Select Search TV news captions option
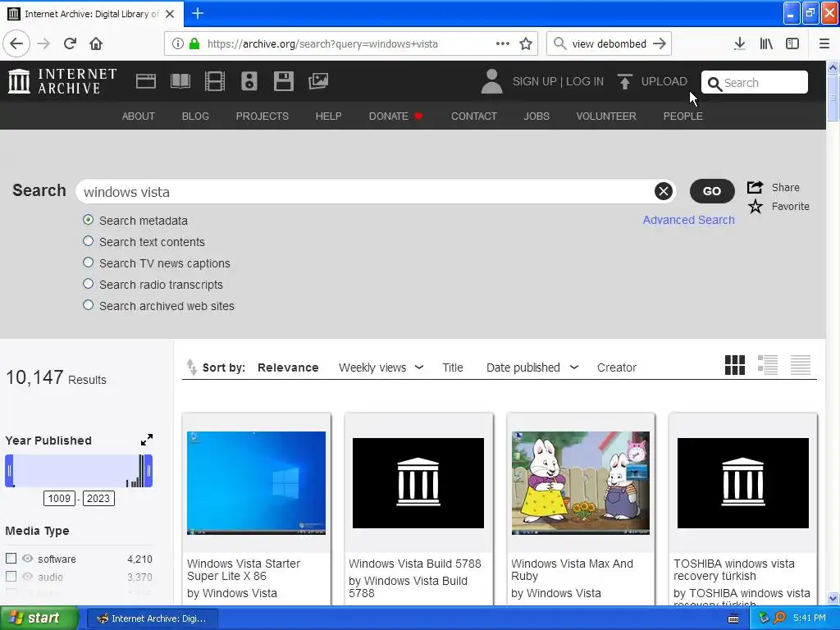The image size is (840, 630). coord(89,262)
